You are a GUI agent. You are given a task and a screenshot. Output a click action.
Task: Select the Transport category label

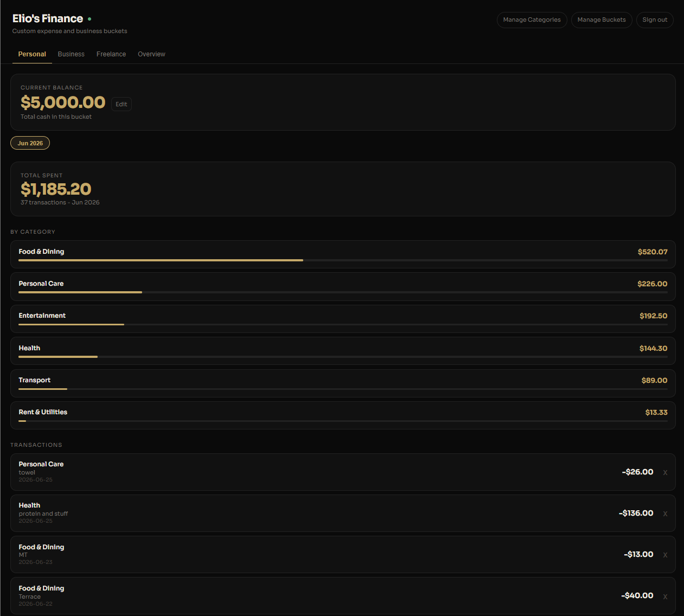pos(35,380)
